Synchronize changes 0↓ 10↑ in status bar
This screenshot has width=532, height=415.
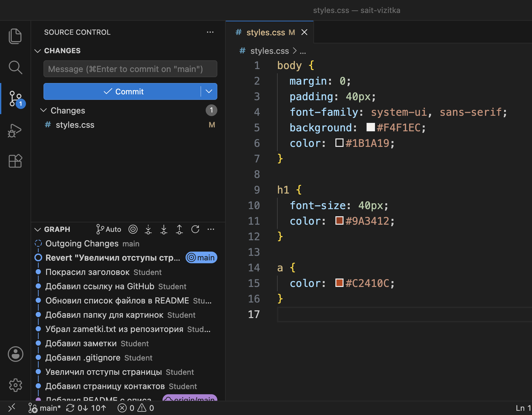point(86,408)
